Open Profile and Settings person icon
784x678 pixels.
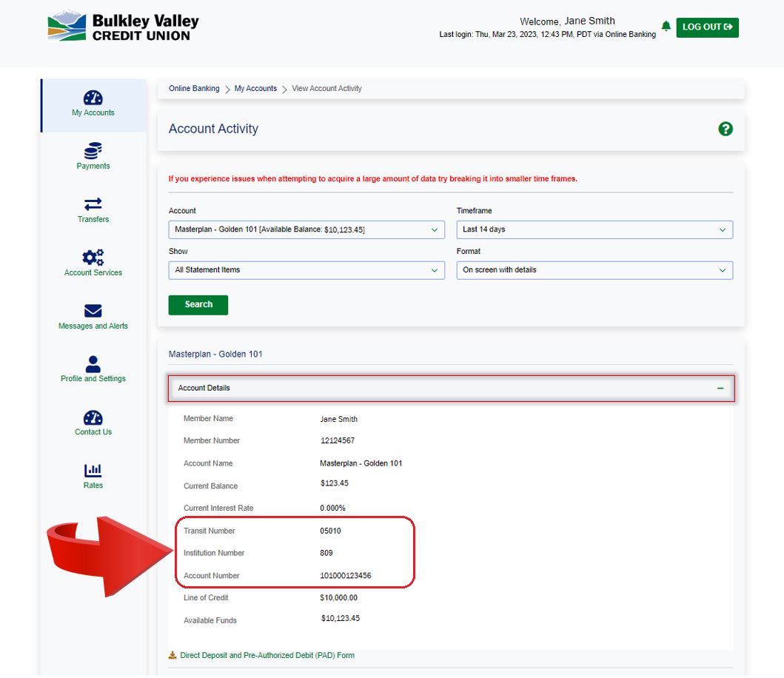point(93,364)
